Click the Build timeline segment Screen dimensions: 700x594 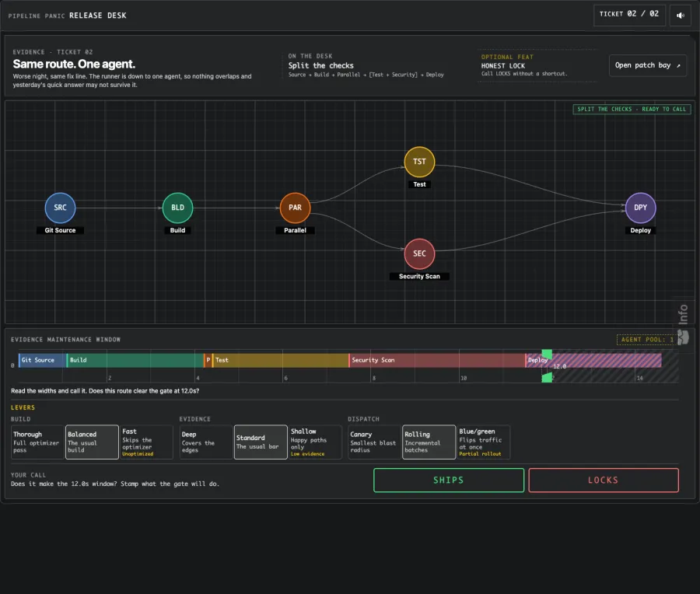[x=135, y=360]
